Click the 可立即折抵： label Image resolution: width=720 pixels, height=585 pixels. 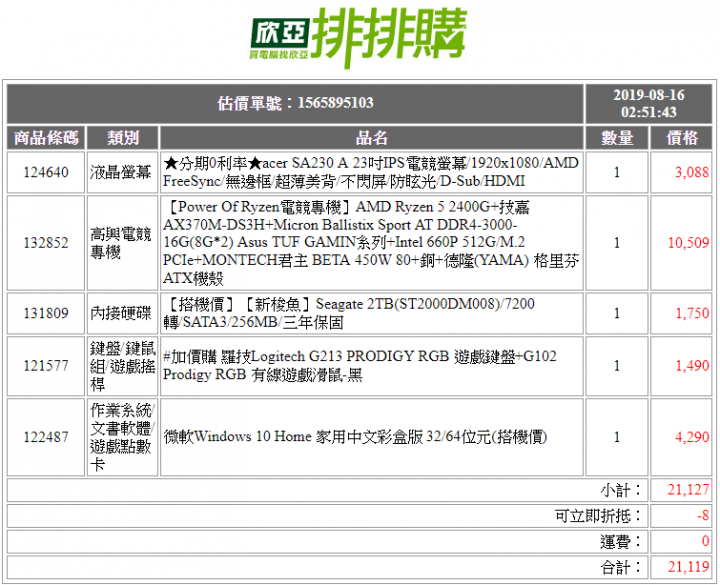pos(598,516)
